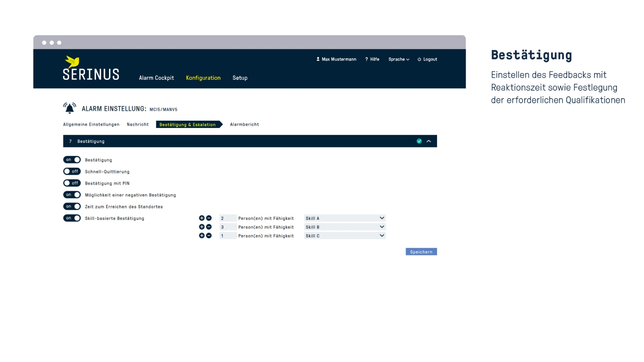Click the '7 Bestätigung' section header title

(x=87, y=141)
